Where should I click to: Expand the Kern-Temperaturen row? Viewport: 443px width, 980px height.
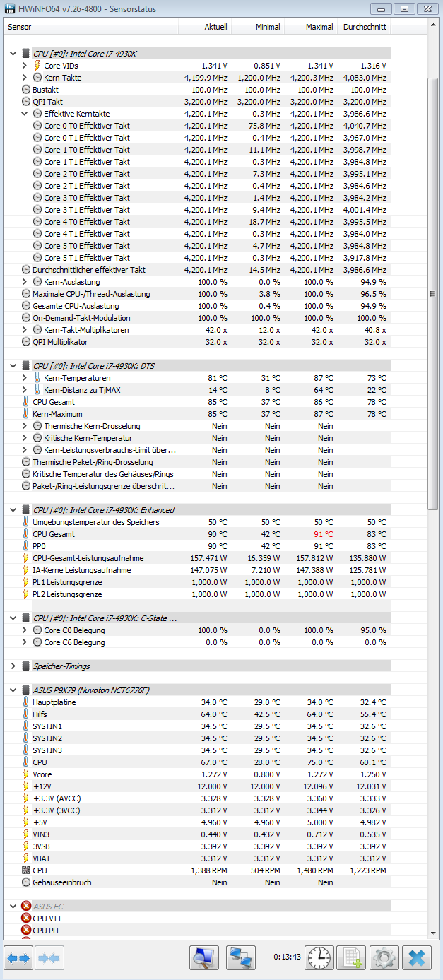coord(25,378)
